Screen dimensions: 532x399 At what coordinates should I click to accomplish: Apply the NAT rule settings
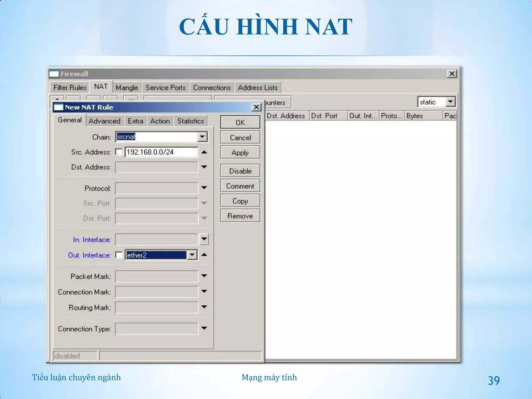pyautogui.click(x=240, y=152)
